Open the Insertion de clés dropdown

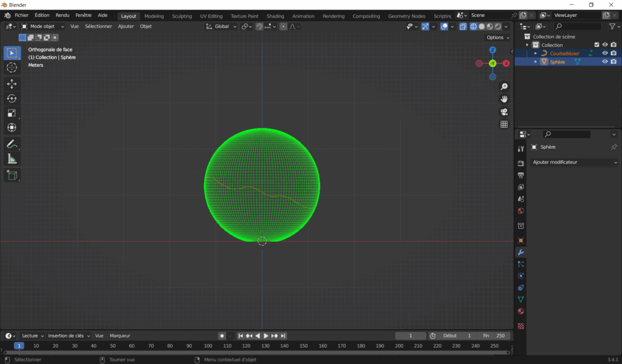pyautogui.click(x=69, y=336)
